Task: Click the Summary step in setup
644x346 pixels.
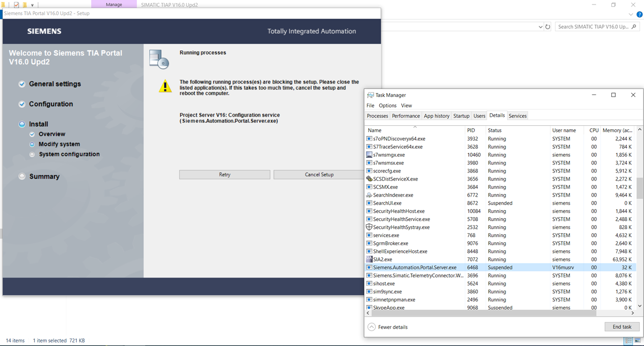Action: [44, 177]
